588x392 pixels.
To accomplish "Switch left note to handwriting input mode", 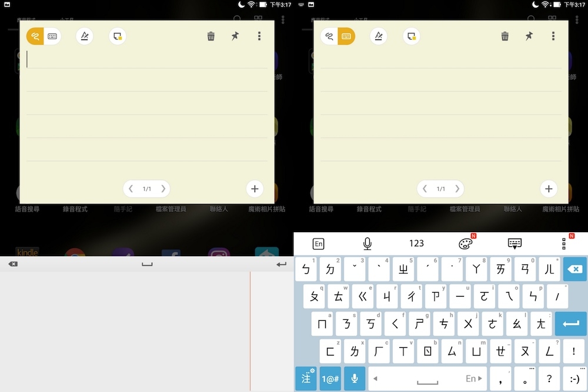I will click(x=35, y=36).
